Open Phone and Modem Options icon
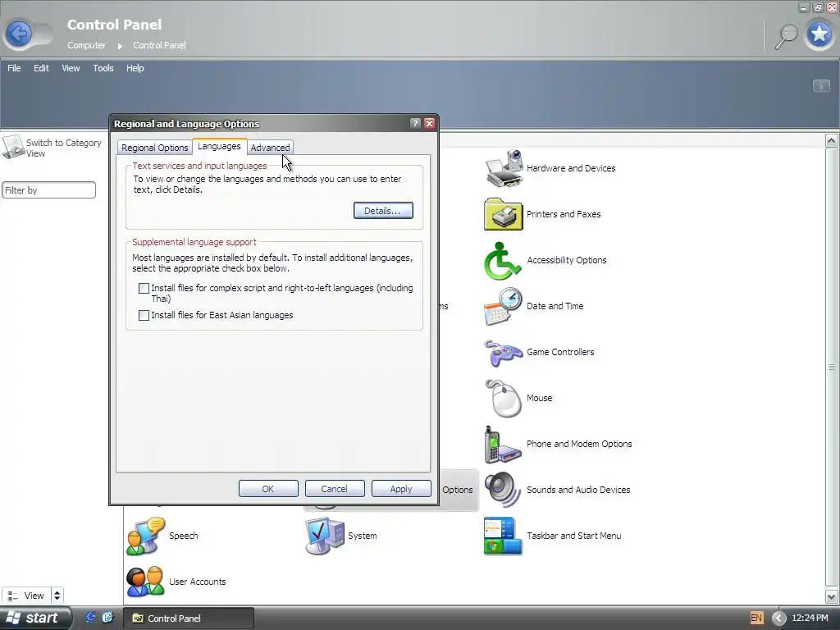The height and width of the screenshot is (630, 840). (503, 445)
